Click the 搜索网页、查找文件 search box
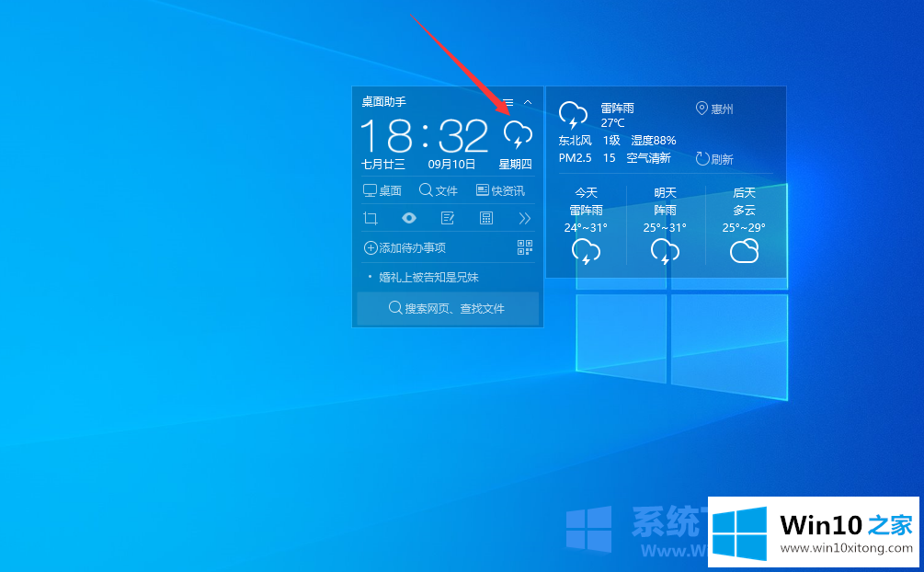The image size is (924, 572). [x=448, y=308]
